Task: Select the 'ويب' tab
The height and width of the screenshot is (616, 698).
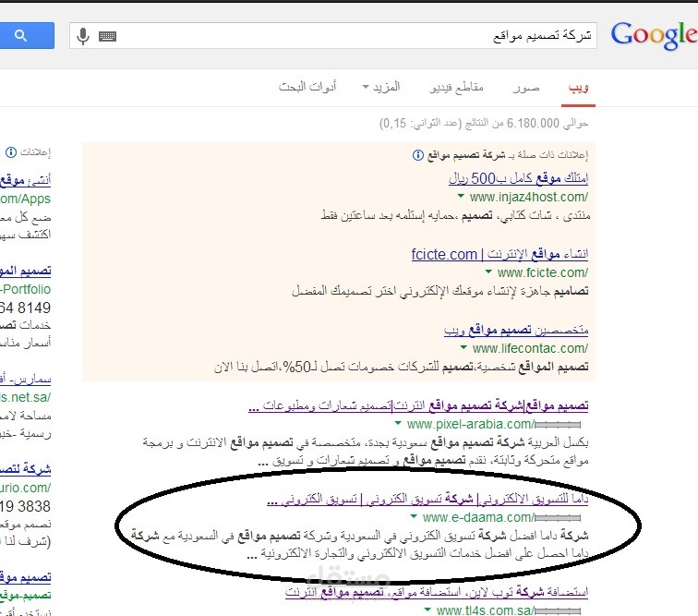Action: pyautogui.click(x=578, y=88)
